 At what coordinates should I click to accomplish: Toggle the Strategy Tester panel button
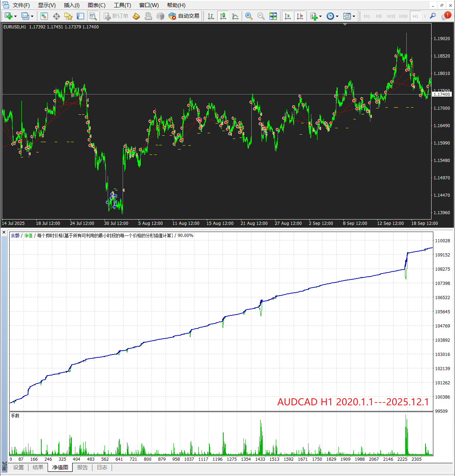click(92, 16)
